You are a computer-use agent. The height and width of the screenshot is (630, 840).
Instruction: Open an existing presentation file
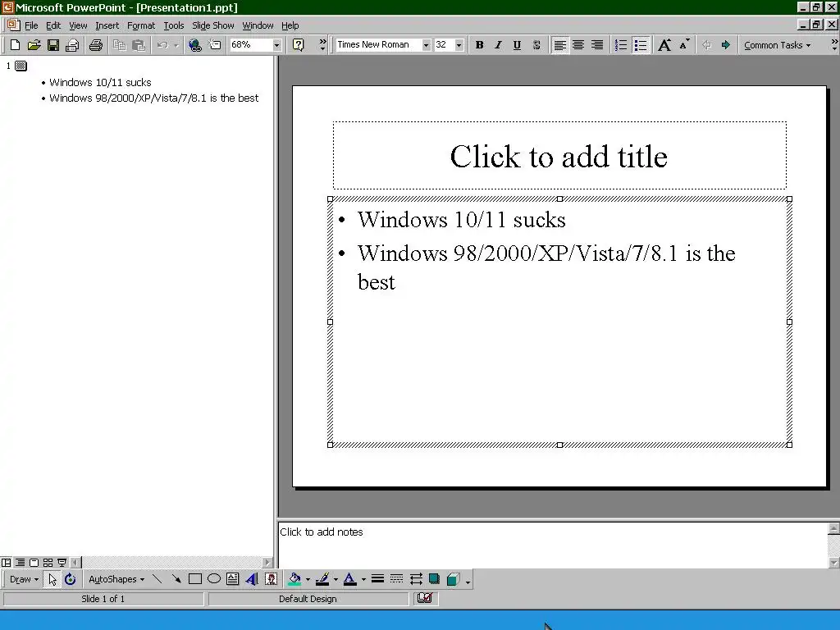tap(34, 45)
